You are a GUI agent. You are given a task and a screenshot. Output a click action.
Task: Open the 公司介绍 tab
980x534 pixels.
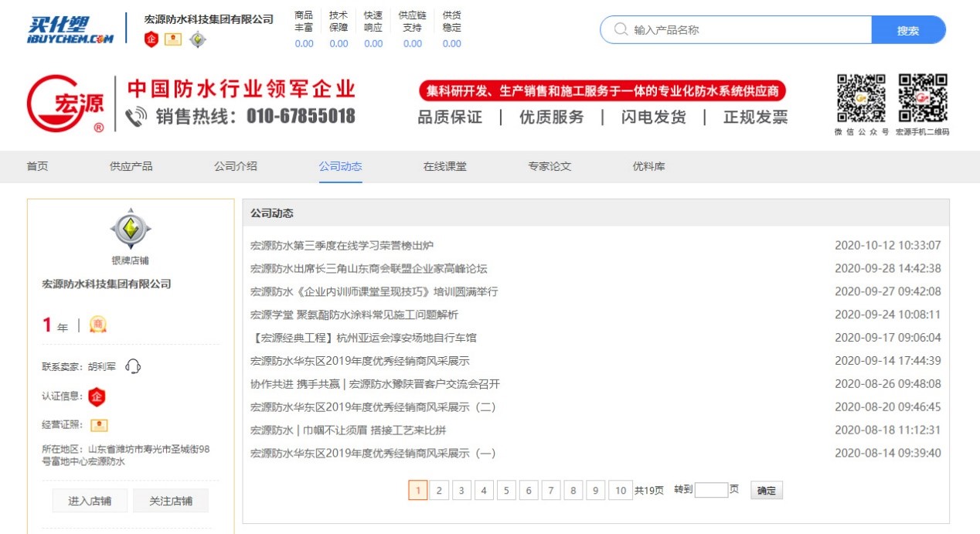point(236,166)
